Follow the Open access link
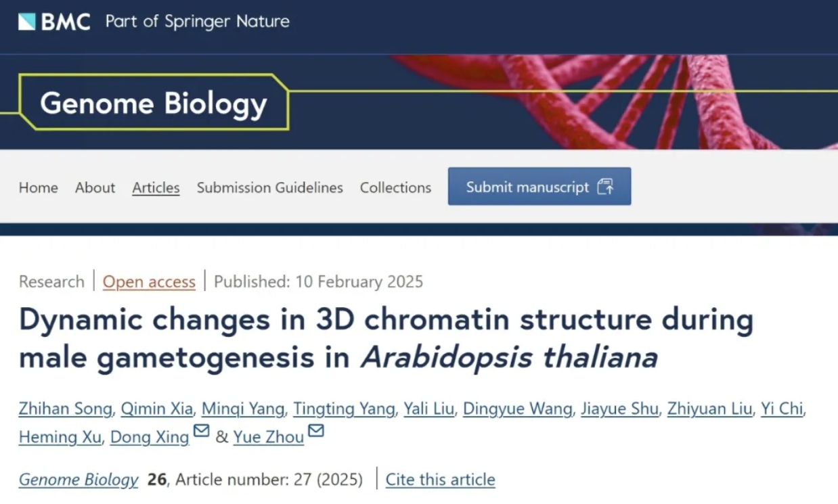Viewport: 838px width, 504px height. coord(149,281)
